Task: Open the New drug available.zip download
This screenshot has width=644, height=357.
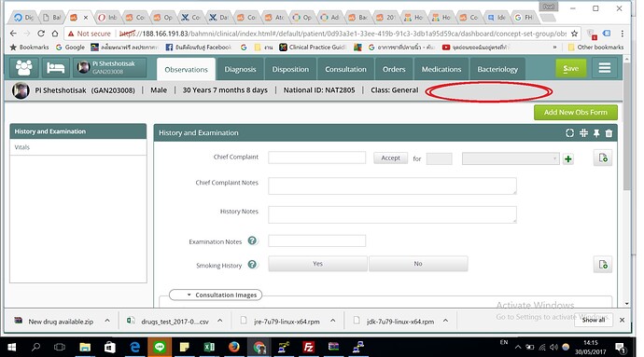Action: pyautogui.click(x=55, y=322)
